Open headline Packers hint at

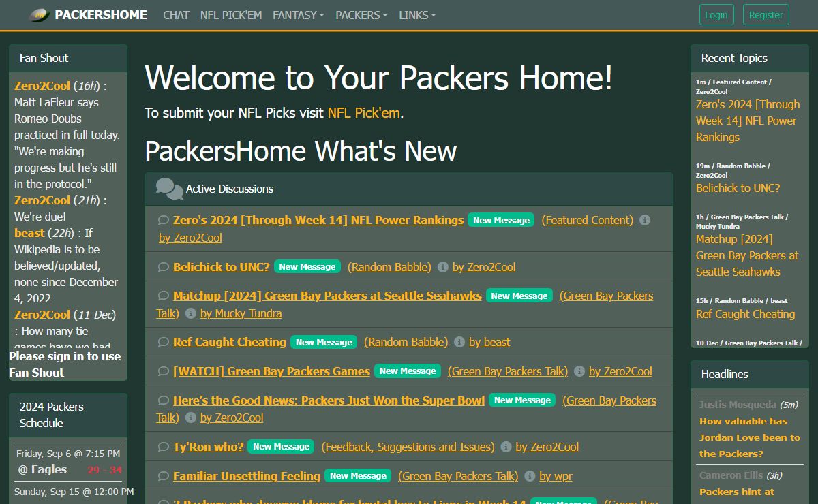tap(737, 492)
